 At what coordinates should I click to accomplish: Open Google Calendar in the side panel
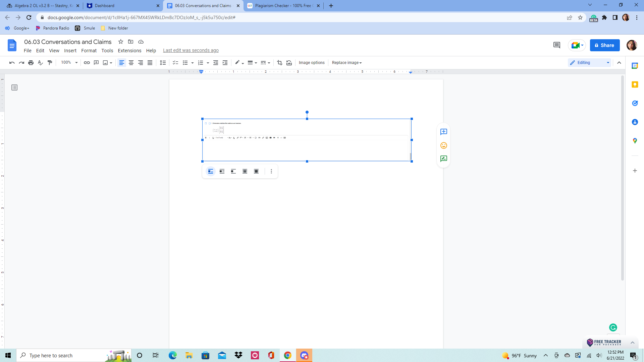pyautogui.click(x=635, y=66)
